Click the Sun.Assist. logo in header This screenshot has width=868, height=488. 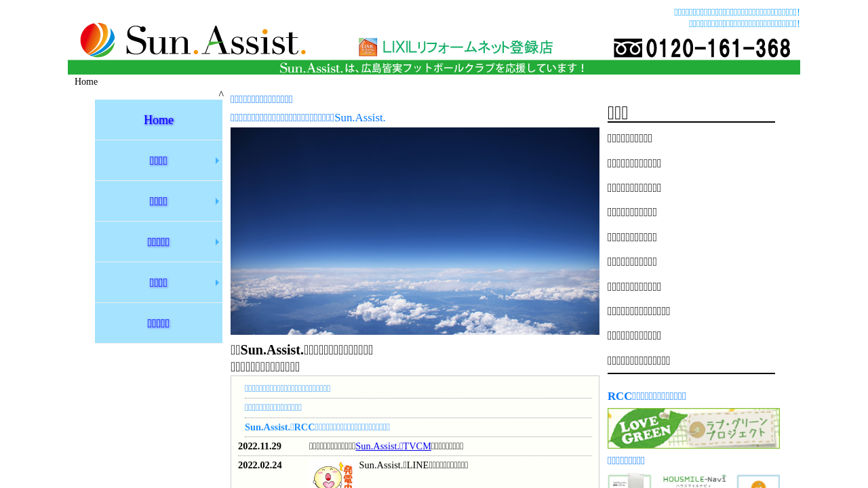point(193,41)
